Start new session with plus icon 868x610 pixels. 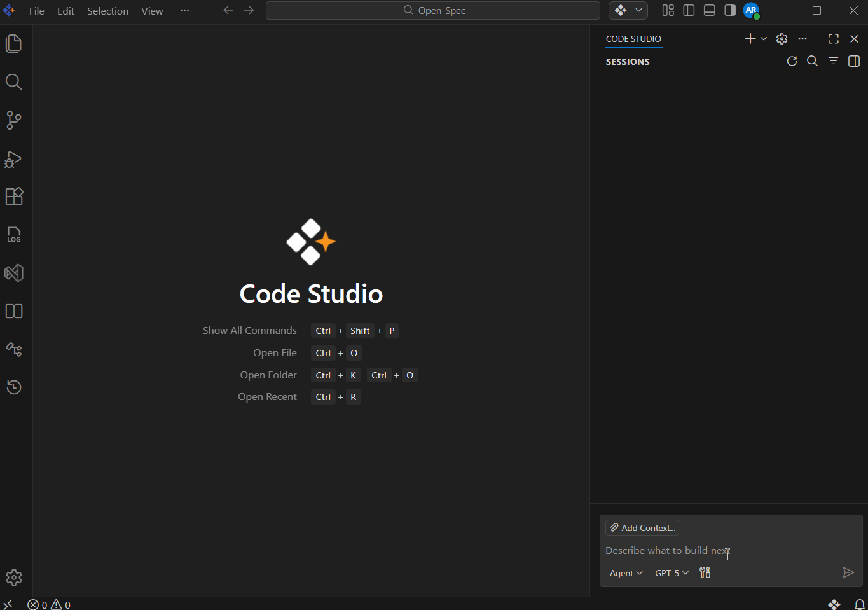(x=750, y=39)
